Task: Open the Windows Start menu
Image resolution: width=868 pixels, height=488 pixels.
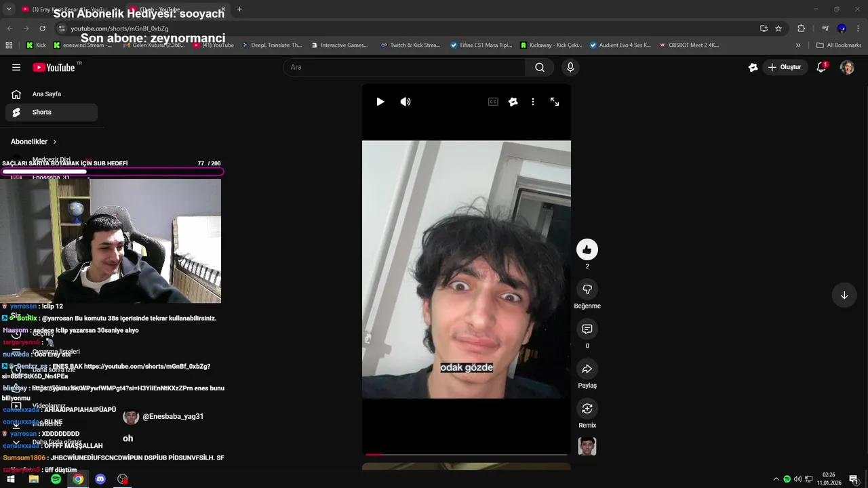Action: pyautogui.click(x=11, y=479)
